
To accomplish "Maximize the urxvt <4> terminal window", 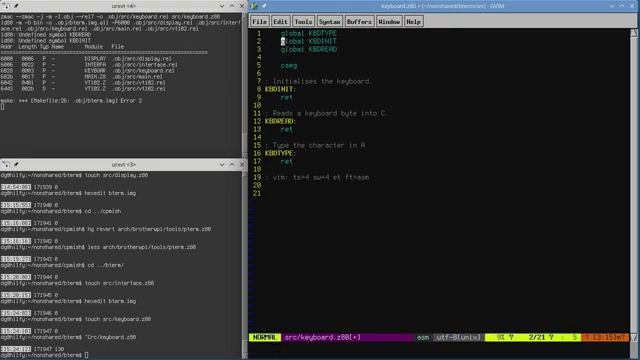I will pyautogui.click(x=232, y=6).
